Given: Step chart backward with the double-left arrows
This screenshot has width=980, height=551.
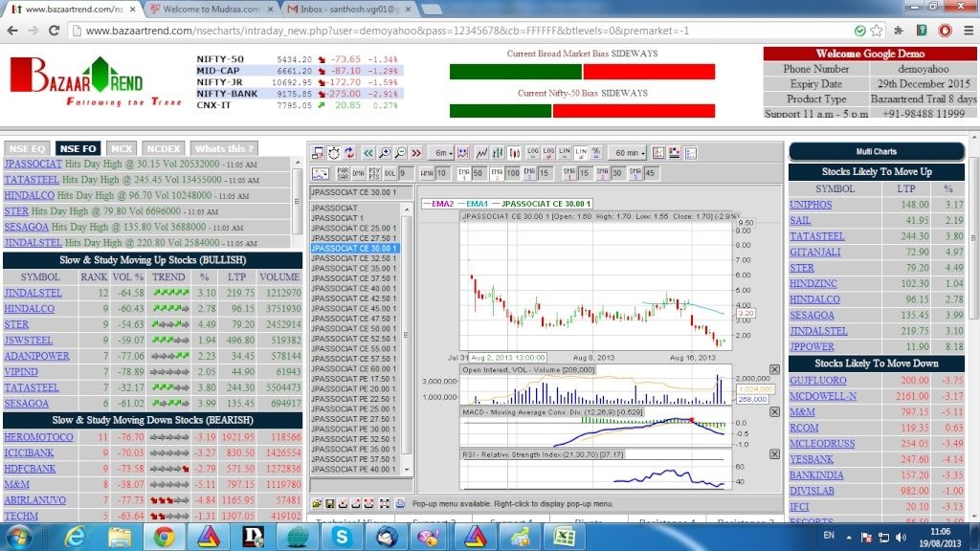Looking at the screenshot, I should pyautogui.click(x=368, y=153).
